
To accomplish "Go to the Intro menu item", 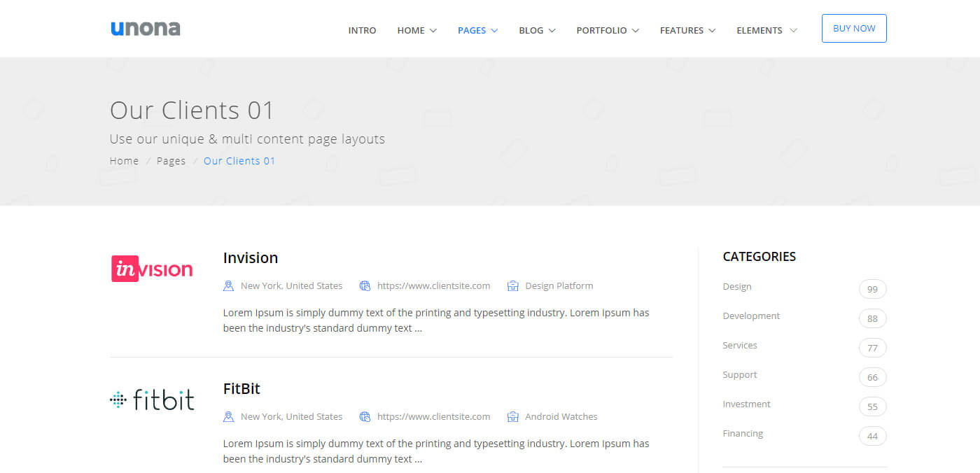I will (362, 30).
